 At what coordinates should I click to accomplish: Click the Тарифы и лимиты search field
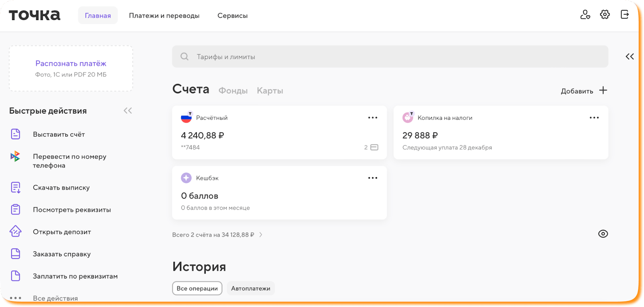pyautogui.click(x=390, y=57)
